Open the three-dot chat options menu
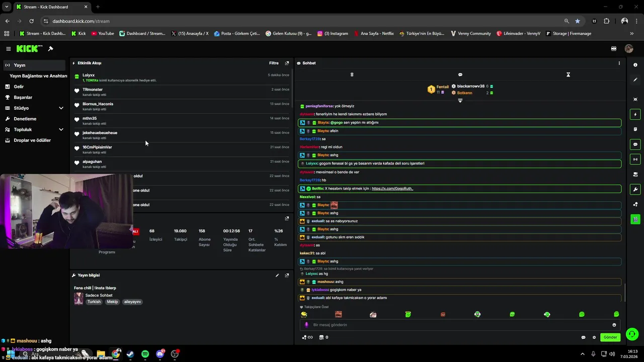 coord(619,63)
